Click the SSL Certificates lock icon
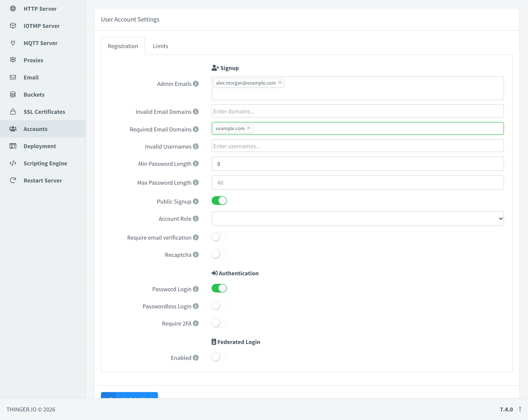 point(13,111)
